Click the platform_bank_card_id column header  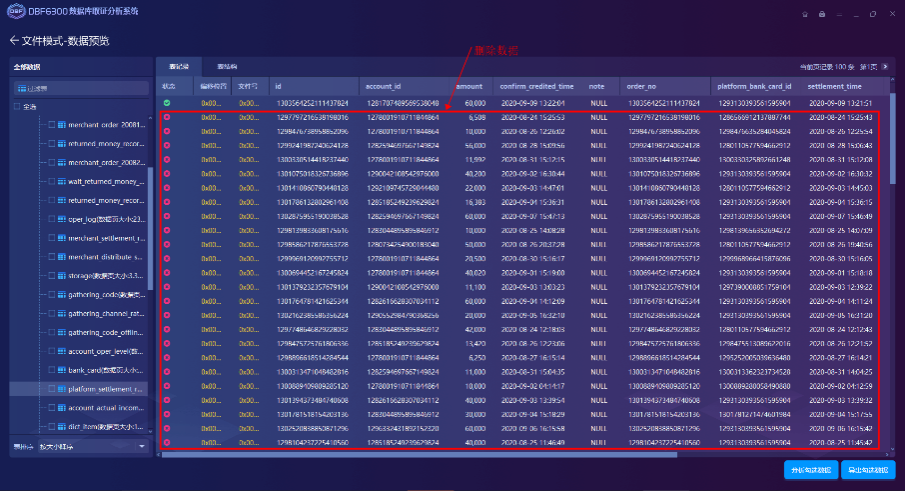coord(754,86)
